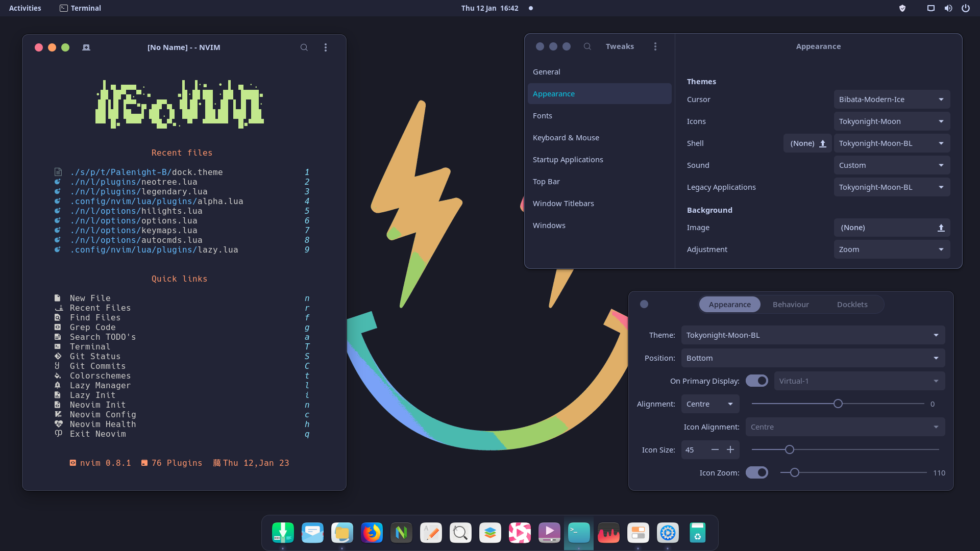Open the text editor pencil icon in the dock
The width and height of the screenshot is (980, 551).
431,533
